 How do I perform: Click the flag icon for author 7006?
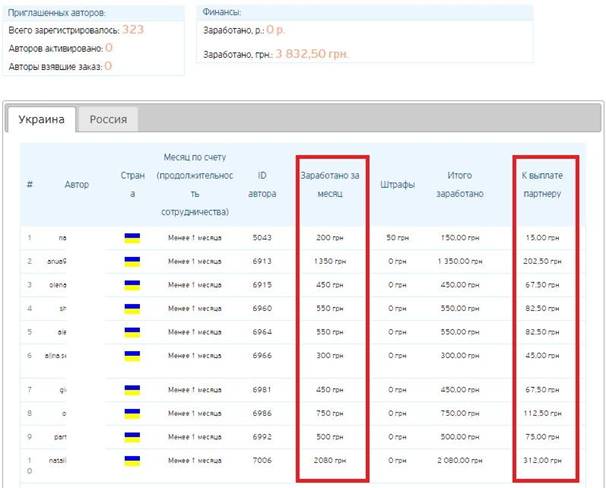[x=132, y=461]
